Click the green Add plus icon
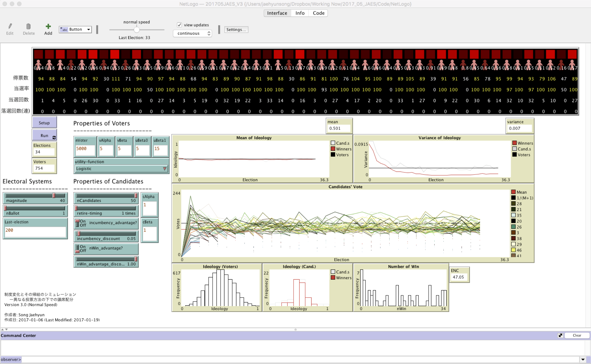The image size is (591, 364). pyautogui.click(x=48, y=26)
